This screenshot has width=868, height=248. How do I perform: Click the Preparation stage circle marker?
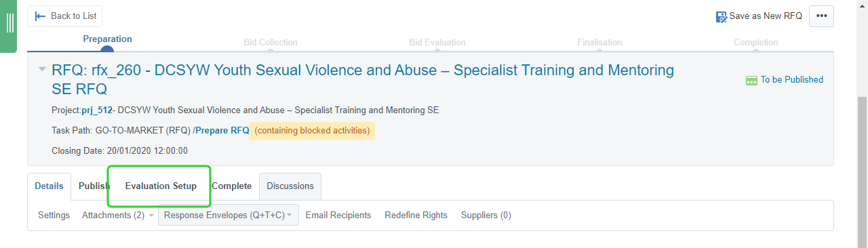(x=107, y=49)
